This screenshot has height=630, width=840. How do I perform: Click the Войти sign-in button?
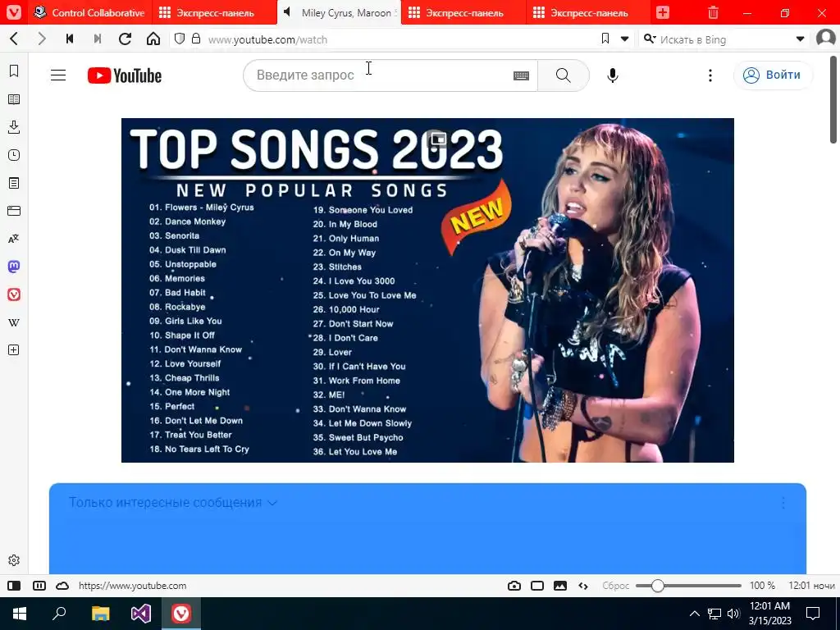pos(772,75)
